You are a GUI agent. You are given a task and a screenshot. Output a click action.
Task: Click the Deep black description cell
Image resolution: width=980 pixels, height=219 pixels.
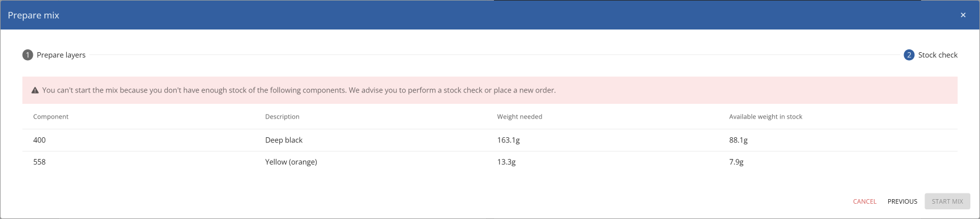click(x=284, y=140)
